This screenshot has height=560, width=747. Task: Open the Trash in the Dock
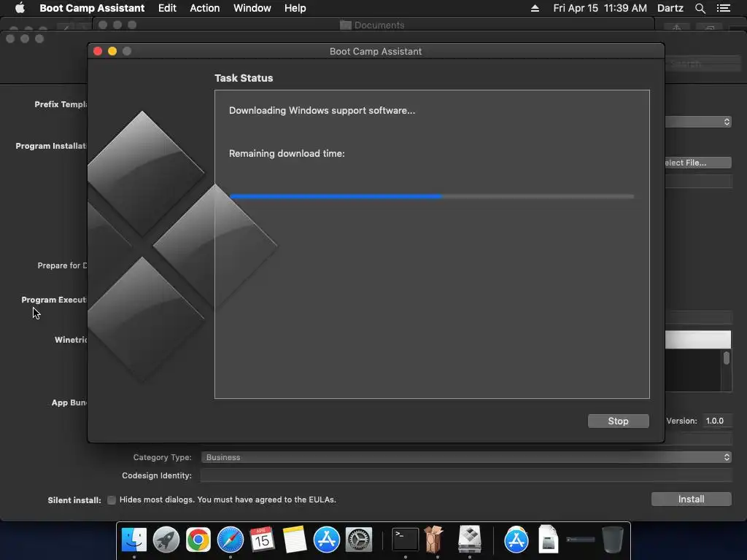(613, 540)
